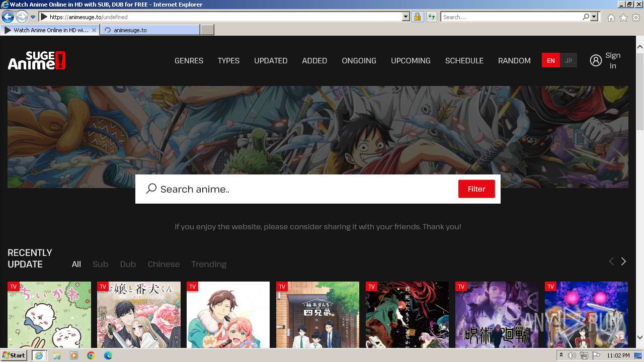Select the Sub filter tab
Screen dimensions: 644x362
tap(100, 264)
